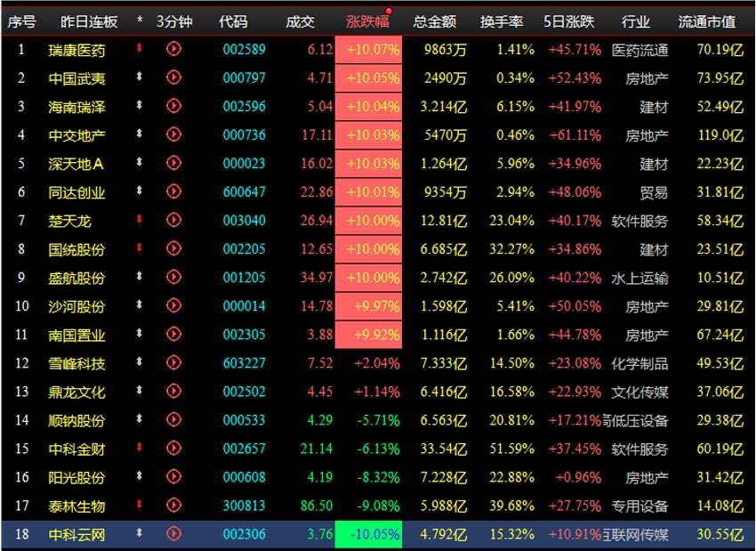Select the red +10.07% change cell
Image resolution: width=756 pixels, height=551 pixels.
(x=368, y=49)
